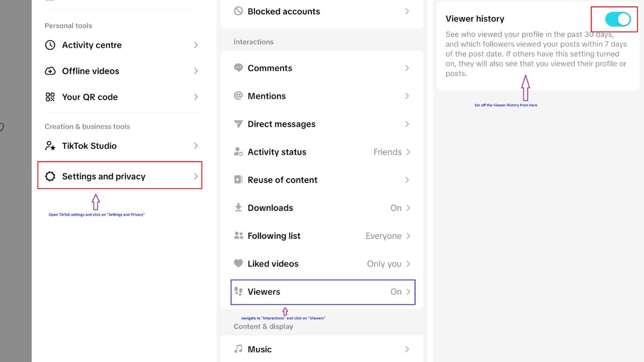Click the Mentions at-sign icon

click(238, 96)
